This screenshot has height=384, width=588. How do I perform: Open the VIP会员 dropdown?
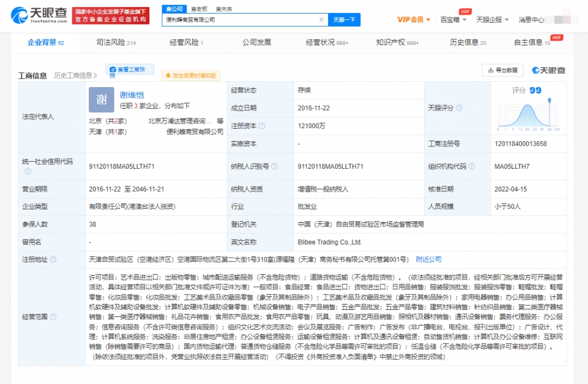pos(413,19)
